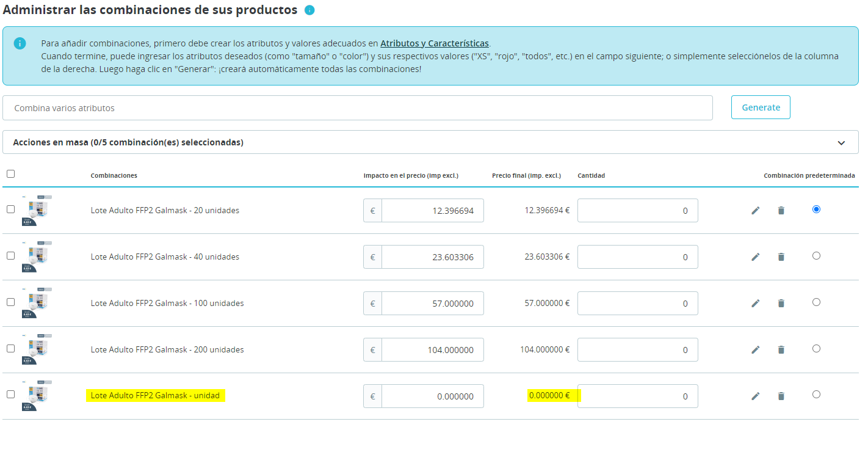Click price impact field showing 23.603306
868x452 pixels.
[x=433, y=257]
